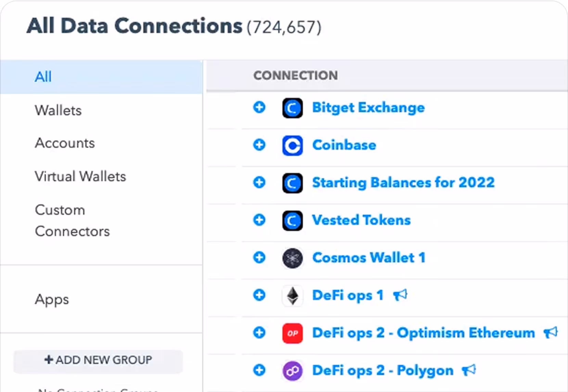
Task: Click the Bitget Exchange logo icon
Action: point(293,108)
